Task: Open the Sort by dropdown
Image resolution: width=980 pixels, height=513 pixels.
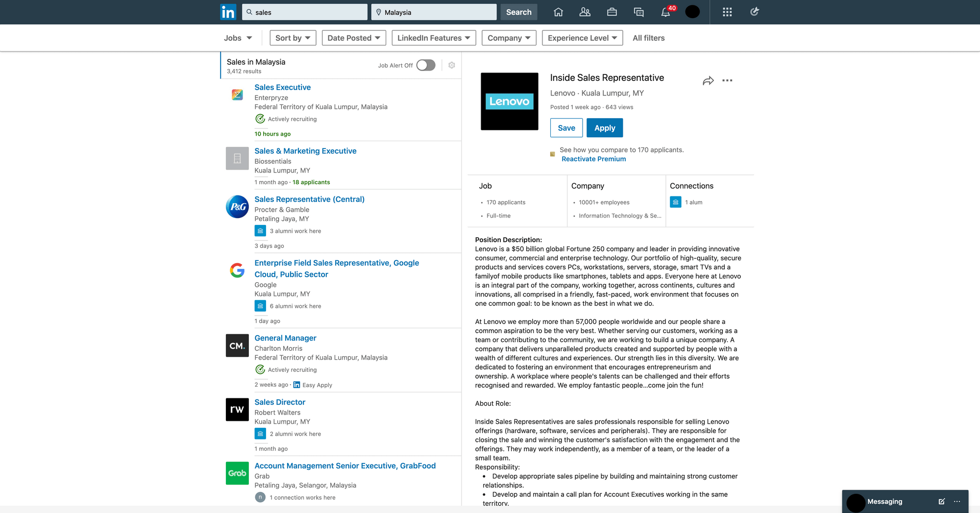Action: tap(293, 38)
